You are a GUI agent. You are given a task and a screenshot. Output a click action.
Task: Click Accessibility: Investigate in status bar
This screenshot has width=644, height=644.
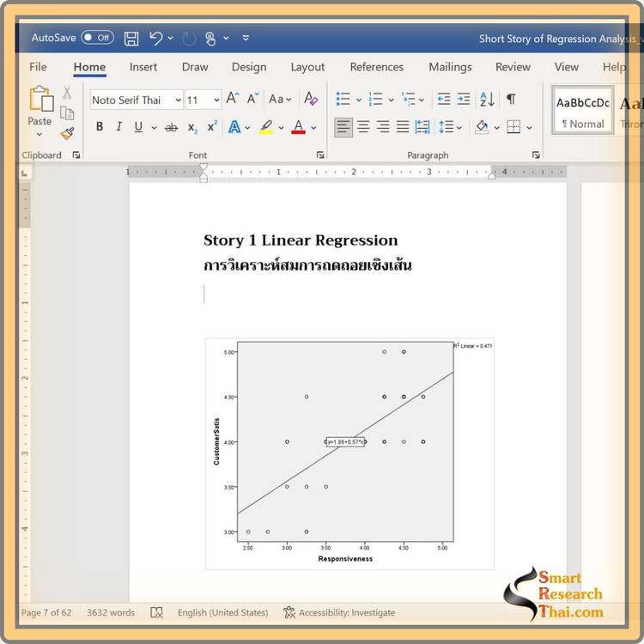[x=339, y=613]
